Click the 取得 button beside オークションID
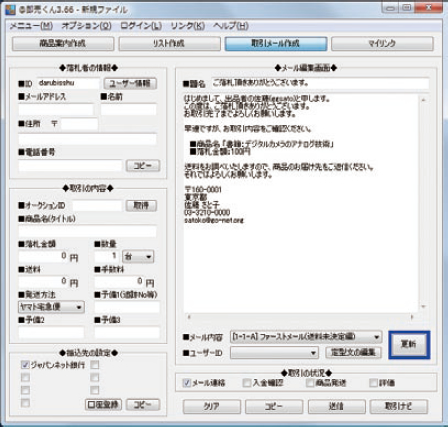This screenshot has width=448, height=427. click(x=141, y=206)
